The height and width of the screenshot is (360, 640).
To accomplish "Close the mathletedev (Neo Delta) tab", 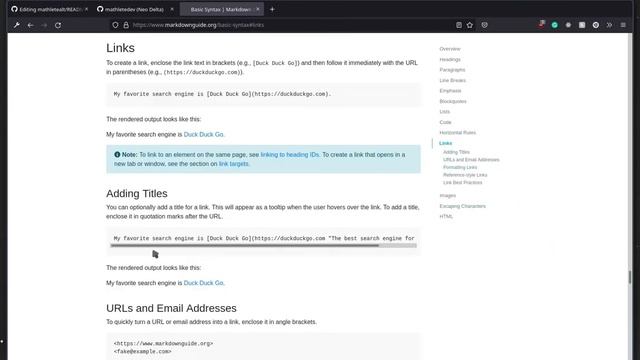I will [x=172, y=9].
